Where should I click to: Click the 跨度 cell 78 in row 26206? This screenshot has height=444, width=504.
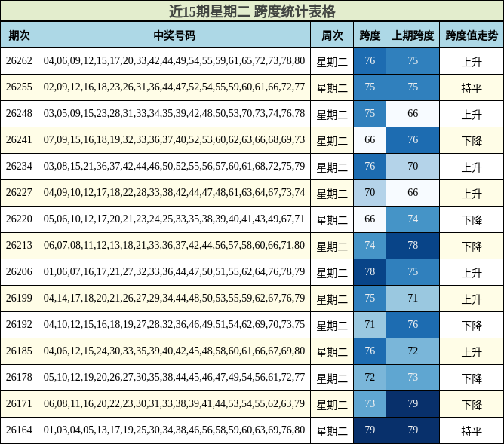click(x=370, y=272)
